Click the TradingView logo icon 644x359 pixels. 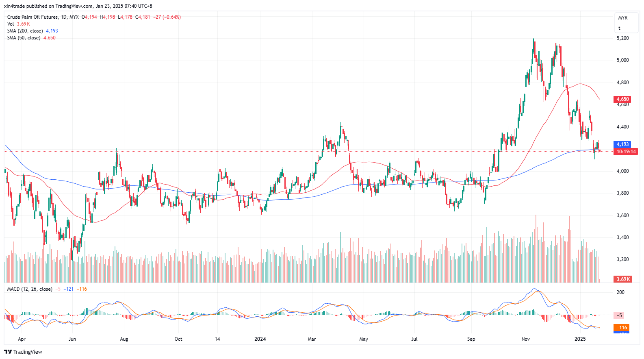(x=8, y=352)
